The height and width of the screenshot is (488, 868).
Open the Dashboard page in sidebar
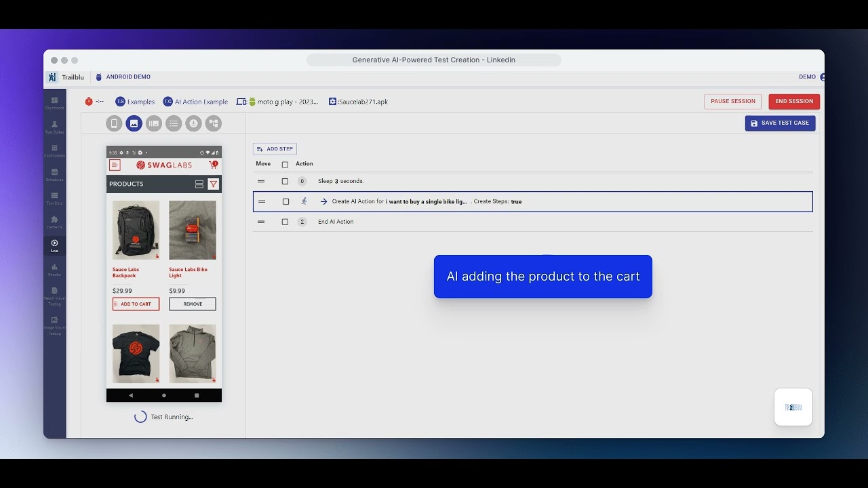(54, 103)
